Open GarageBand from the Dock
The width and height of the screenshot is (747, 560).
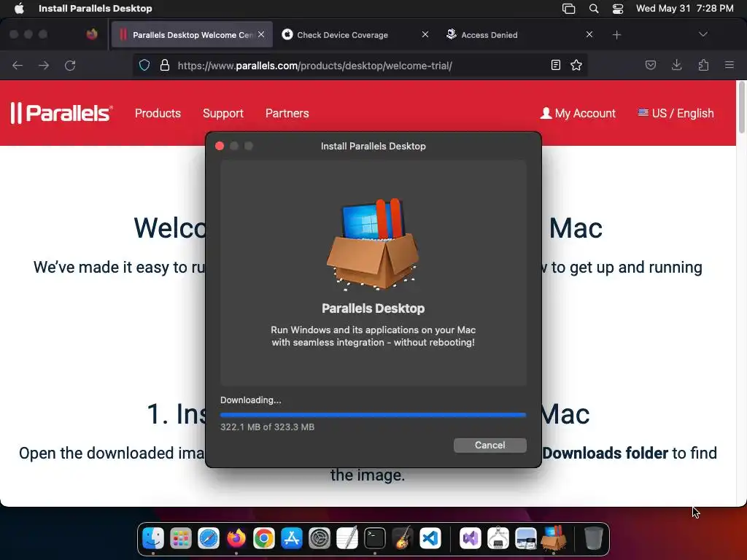[403, 539]
